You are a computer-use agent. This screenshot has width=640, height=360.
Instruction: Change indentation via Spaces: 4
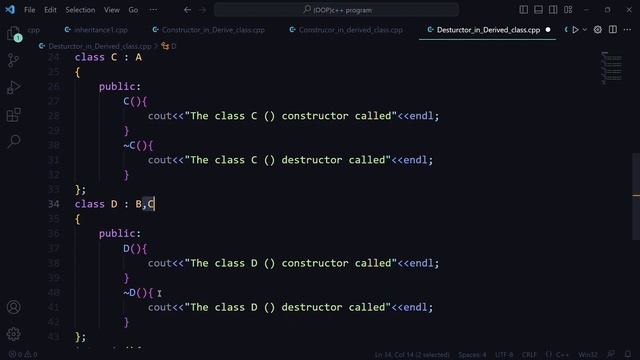click(472, 355)
